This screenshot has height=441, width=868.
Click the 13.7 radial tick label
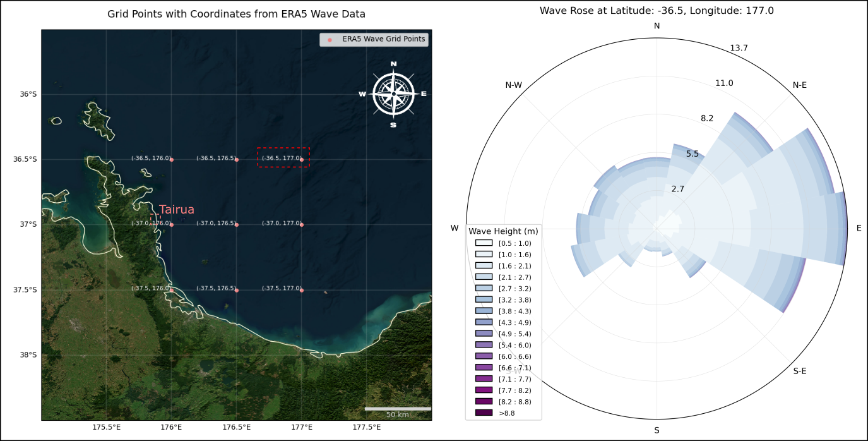pos(738,48)
